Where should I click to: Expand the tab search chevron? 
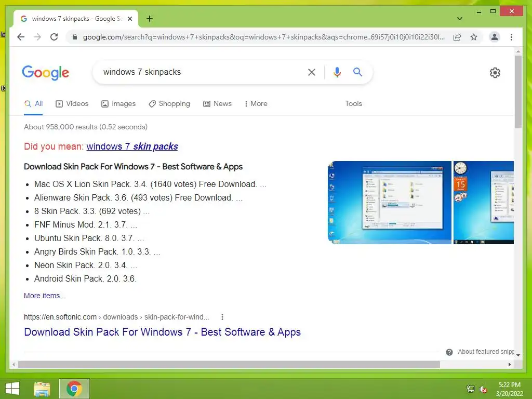click(x=459, y=19)
